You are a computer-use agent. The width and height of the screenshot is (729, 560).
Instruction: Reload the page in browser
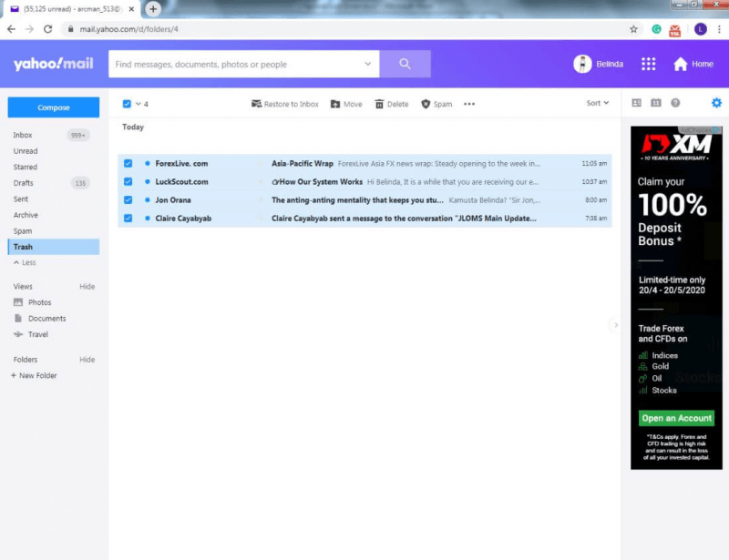click(x=48, y=29)
